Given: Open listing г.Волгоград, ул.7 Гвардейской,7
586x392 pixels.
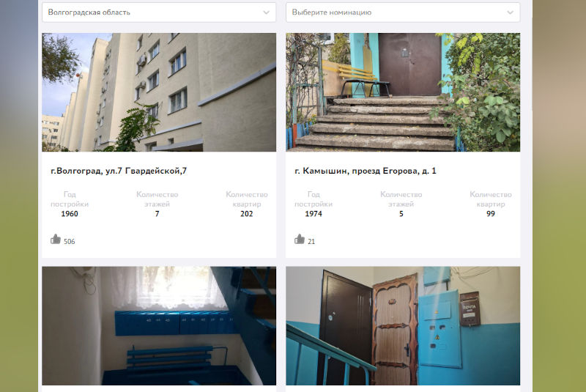Looking at the screenshot, I should tap(119, 171).
